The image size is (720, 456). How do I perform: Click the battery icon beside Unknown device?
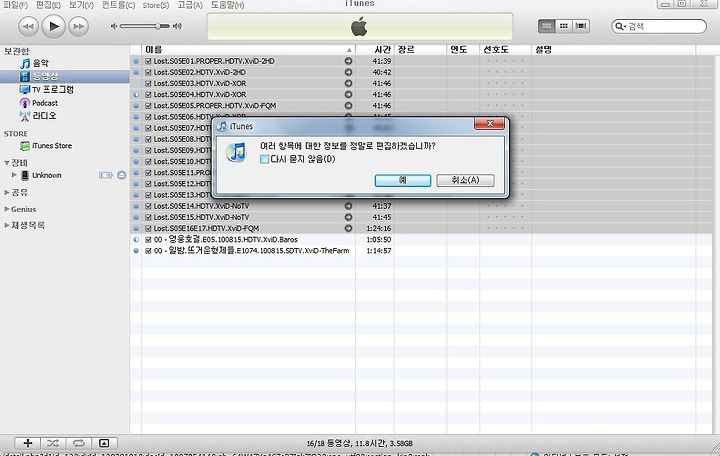(x=106, y=175)
